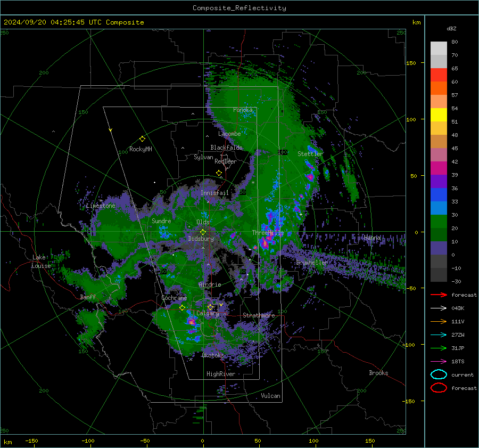The height and width of the screenshot is (448, 479).
Task: Select the orange 111V arrow icon
Action: point(439,321)
